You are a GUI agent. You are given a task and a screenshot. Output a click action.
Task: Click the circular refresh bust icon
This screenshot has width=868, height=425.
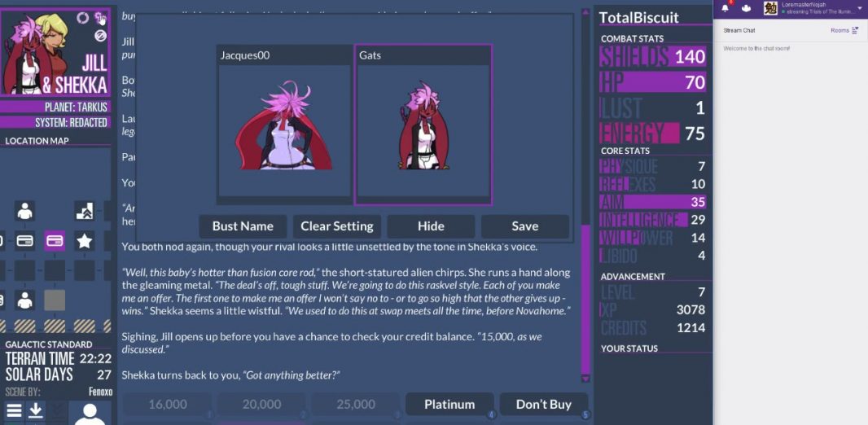click(x=82, y=18)
